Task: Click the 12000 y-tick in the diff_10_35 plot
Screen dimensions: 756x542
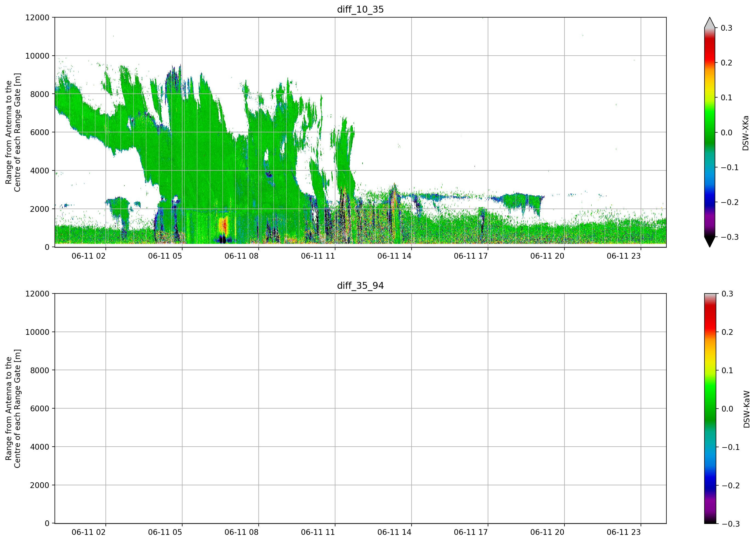Action: point(37,17)
